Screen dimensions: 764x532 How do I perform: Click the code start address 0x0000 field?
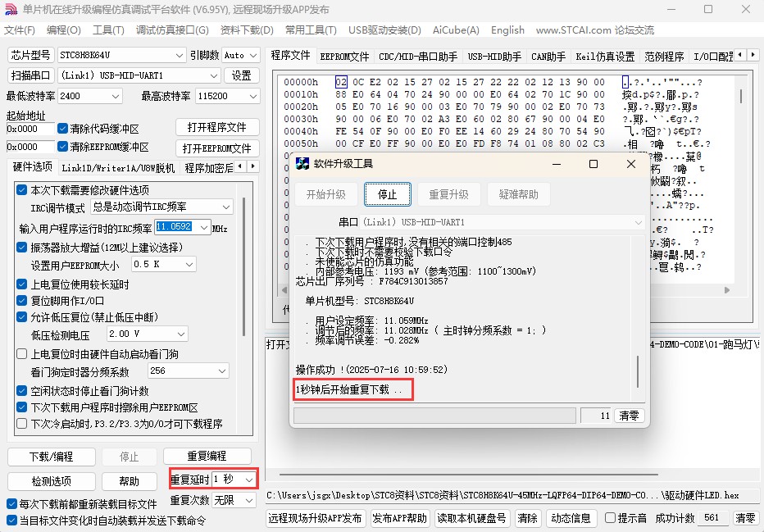(30, 129)
